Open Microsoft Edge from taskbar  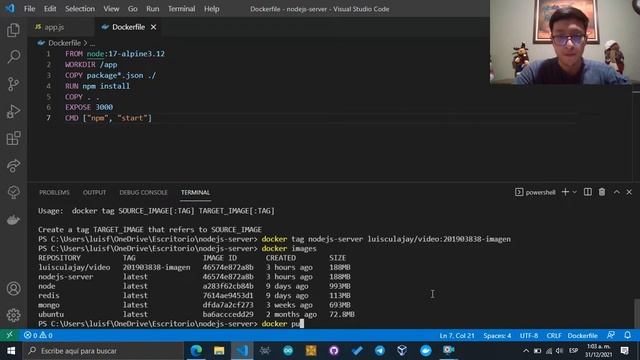click(x=196, y=351)
